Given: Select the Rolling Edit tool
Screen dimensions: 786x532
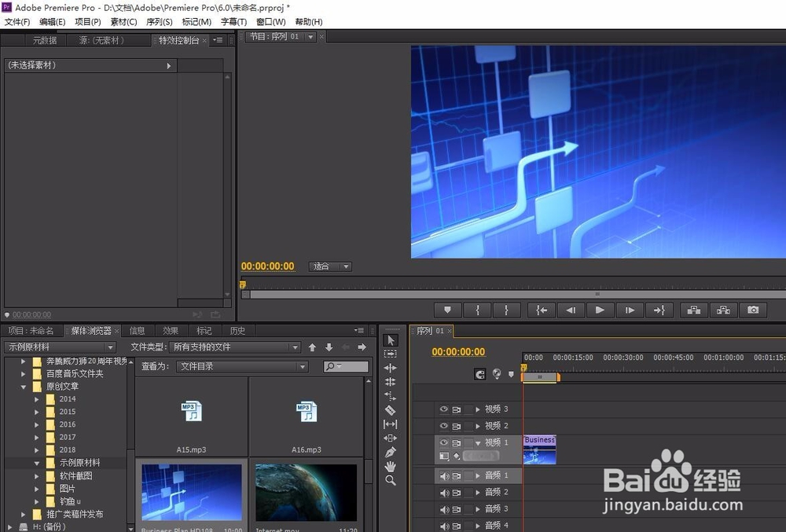Looking at the screenshot, I should click(391, 382).
